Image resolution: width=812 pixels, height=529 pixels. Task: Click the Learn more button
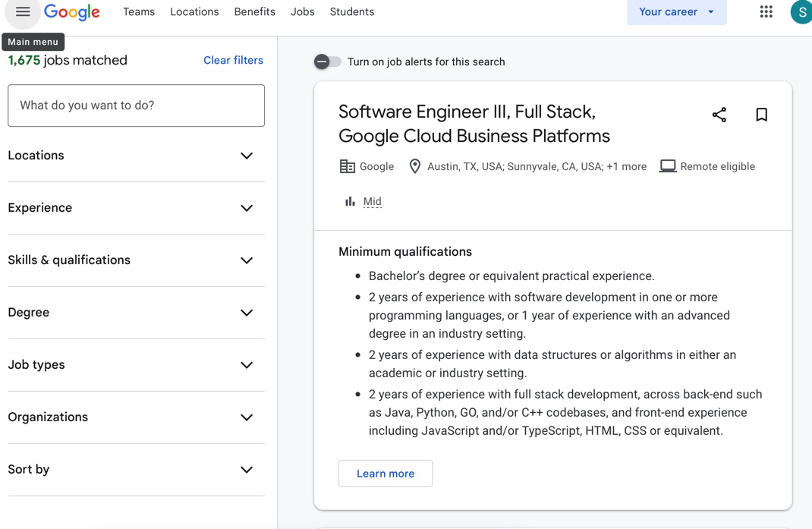(386, 474)
